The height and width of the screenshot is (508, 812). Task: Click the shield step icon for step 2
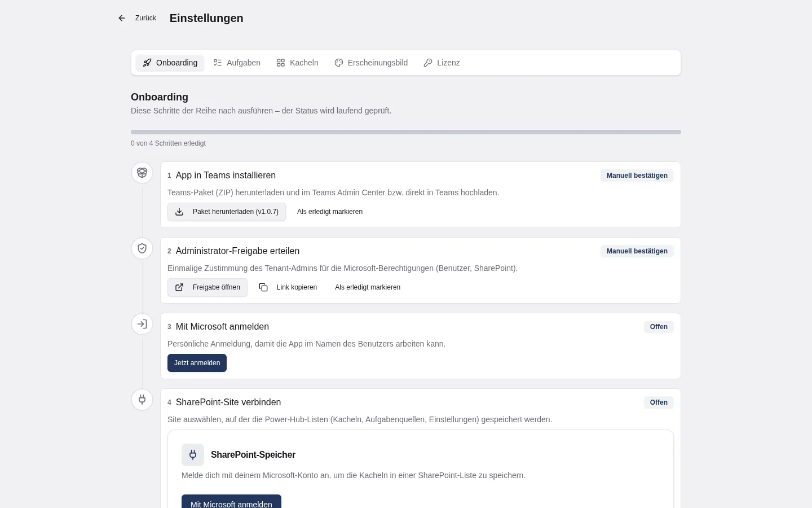pos(142,248)
